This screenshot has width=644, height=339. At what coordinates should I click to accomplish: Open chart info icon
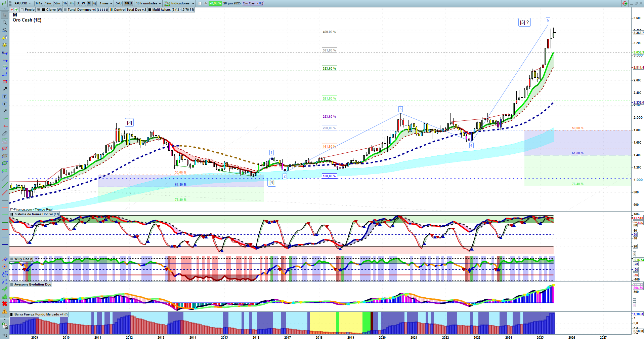(200, 3)
